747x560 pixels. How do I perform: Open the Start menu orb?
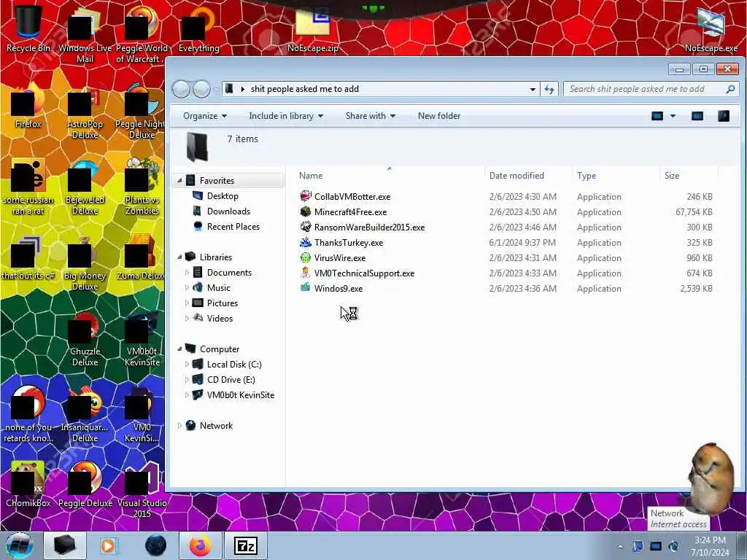pos(20,545)
